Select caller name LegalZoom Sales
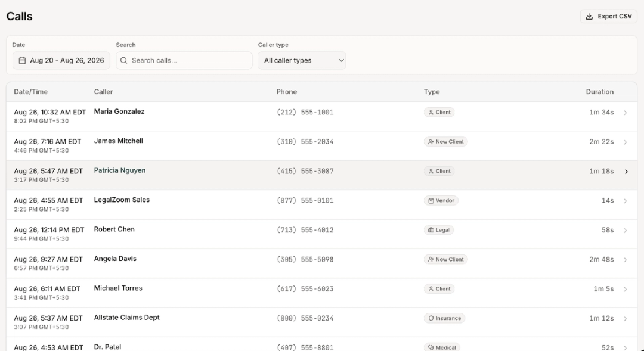 pyautogui.click(x=122, y=200)
